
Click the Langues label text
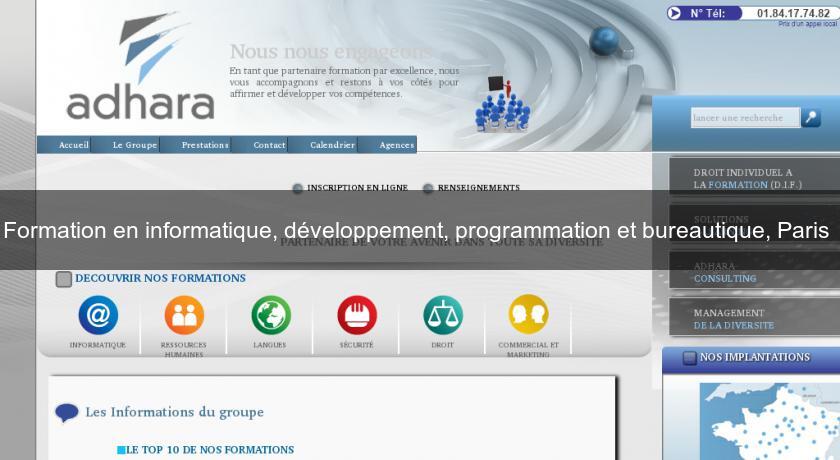pyautogui.click(x=269, y=345)
